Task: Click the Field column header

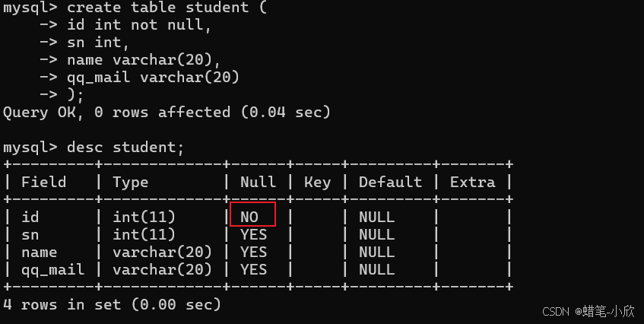Action: tap(44, 182)
